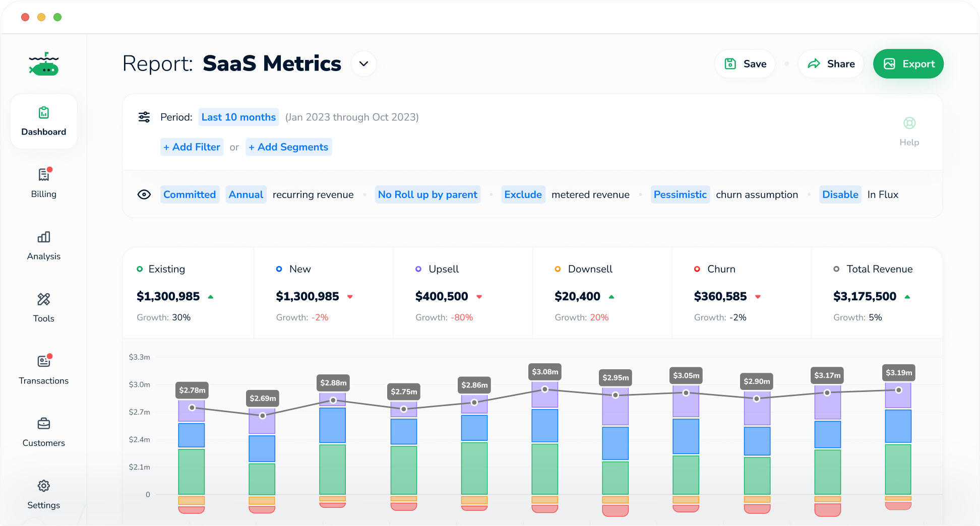Screen dimensions: 980x526
Task: Change No Roll up by parent option
Action: [427, 194]
